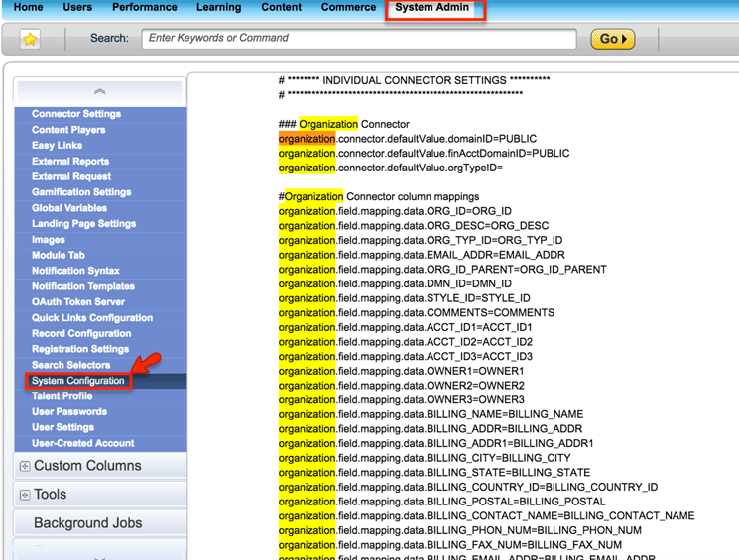The width and height of the screenshot is (739, 560).
Task: Open Gamification Settings link
Action: [x=81, y=192]
